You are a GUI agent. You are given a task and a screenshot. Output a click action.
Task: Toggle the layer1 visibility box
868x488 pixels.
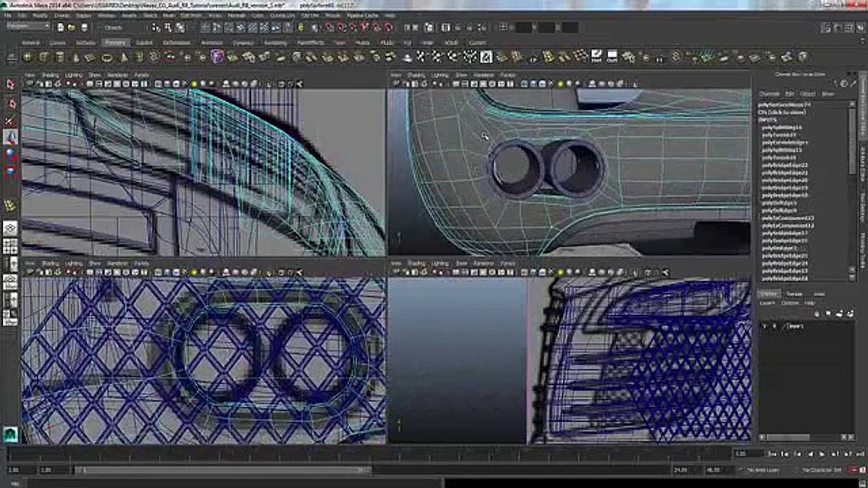(765, 326)
